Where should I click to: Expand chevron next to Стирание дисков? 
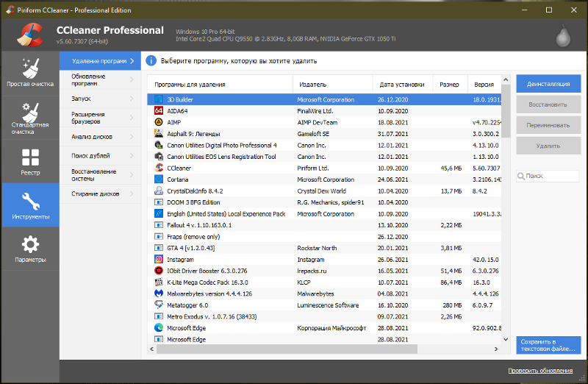132,193
